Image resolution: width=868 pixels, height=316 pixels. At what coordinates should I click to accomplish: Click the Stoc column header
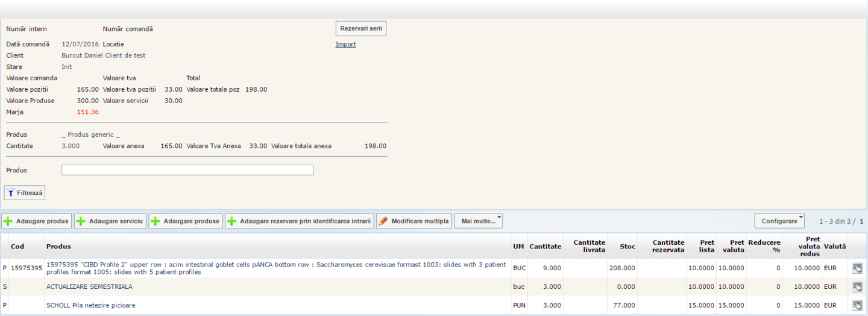[x=627, y=246]
